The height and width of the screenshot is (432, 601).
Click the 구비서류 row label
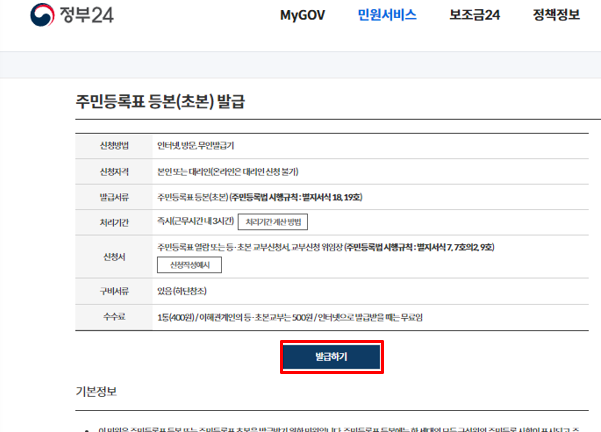coord(114,291)
